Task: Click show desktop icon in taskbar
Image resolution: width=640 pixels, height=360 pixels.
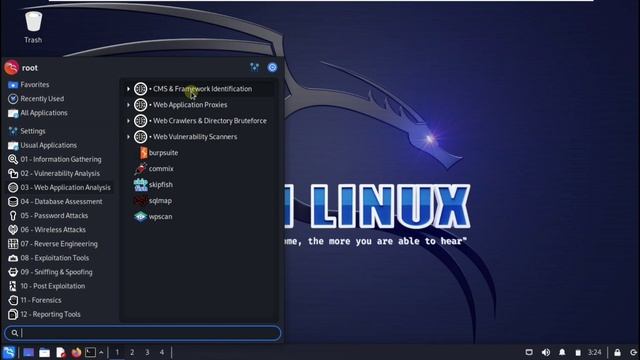Action: click(x=28, y=352)
